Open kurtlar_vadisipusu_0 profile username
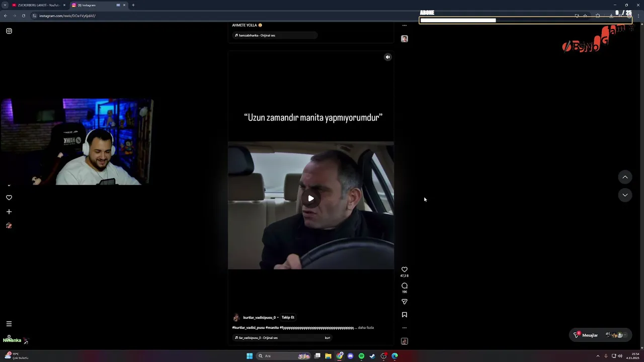Image resolution: width=644 pixels, height=362 pixels. tap(259, 318)
